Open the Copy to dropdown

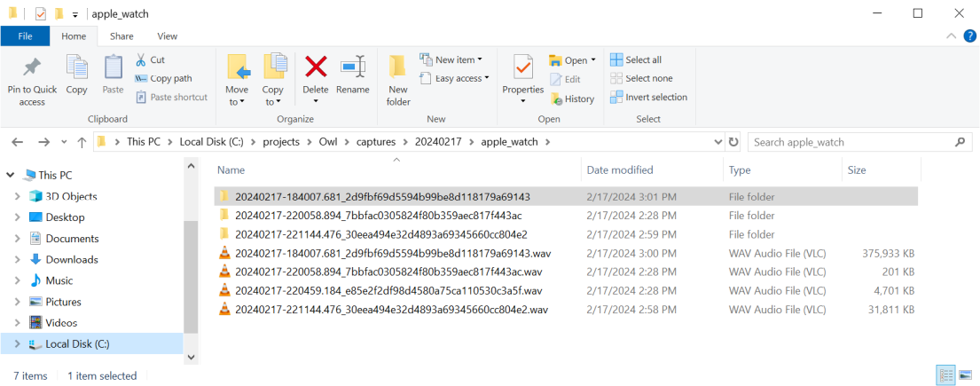[273, 82]
